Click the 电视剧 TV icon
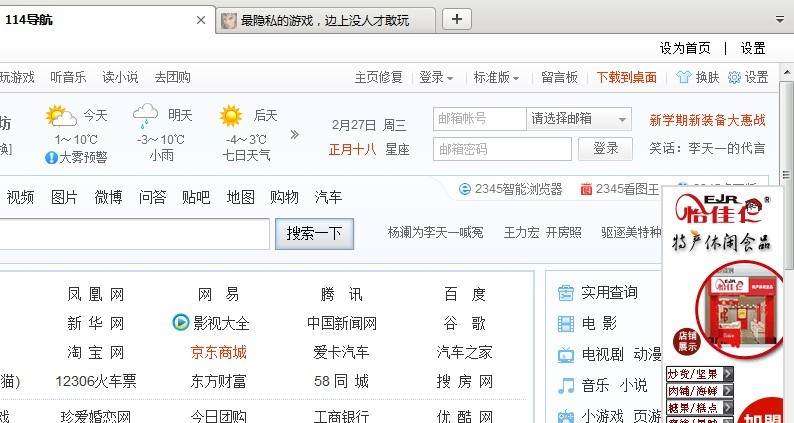Image resolution: width=794 pixels, height=423 pixels. (566, 355)
